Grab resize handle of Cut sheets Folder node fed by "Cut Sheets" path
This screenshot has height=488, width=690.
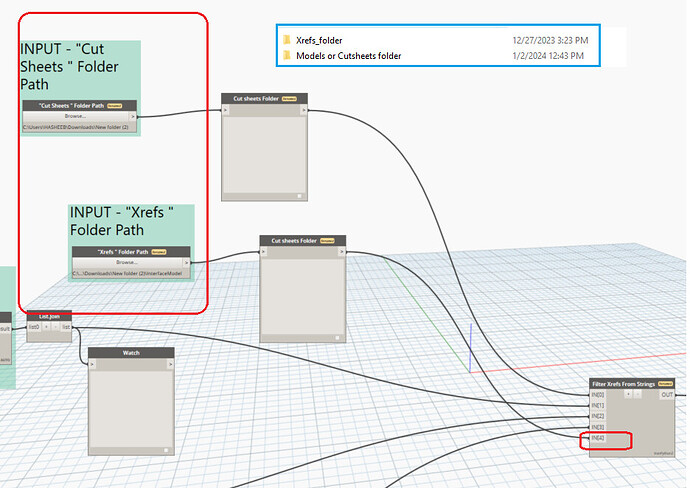[299, 196]
